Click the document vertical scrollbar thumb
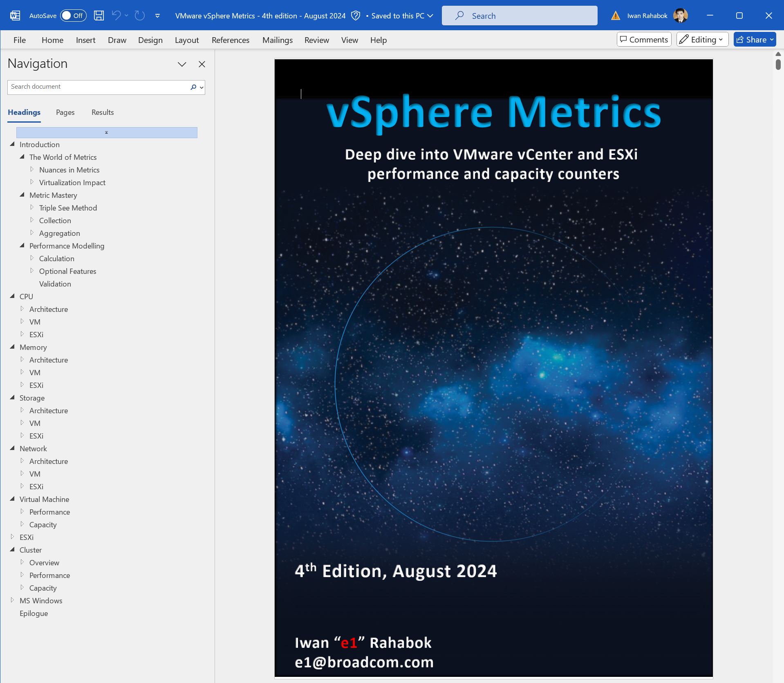 (x=778, y=65)
